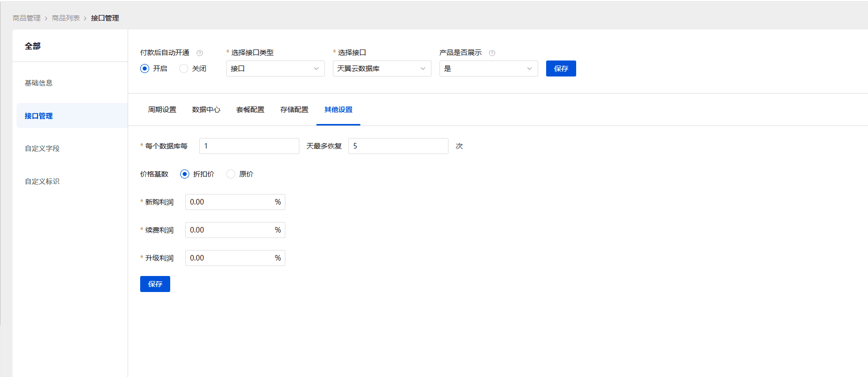Viewport: 868px width, 377px height.
Task: Switch to 周期设置 tab
Action: point(162,109)
